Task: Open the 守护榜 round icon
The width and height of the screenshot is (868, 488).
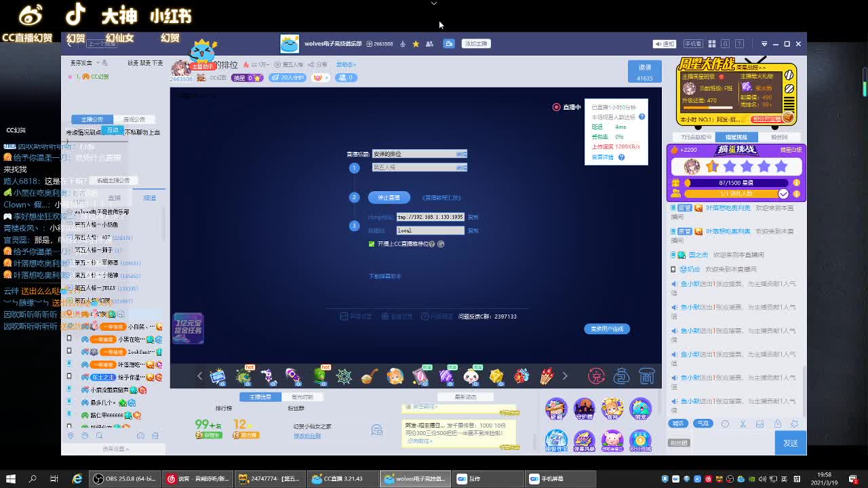Action: click(584, 409)
